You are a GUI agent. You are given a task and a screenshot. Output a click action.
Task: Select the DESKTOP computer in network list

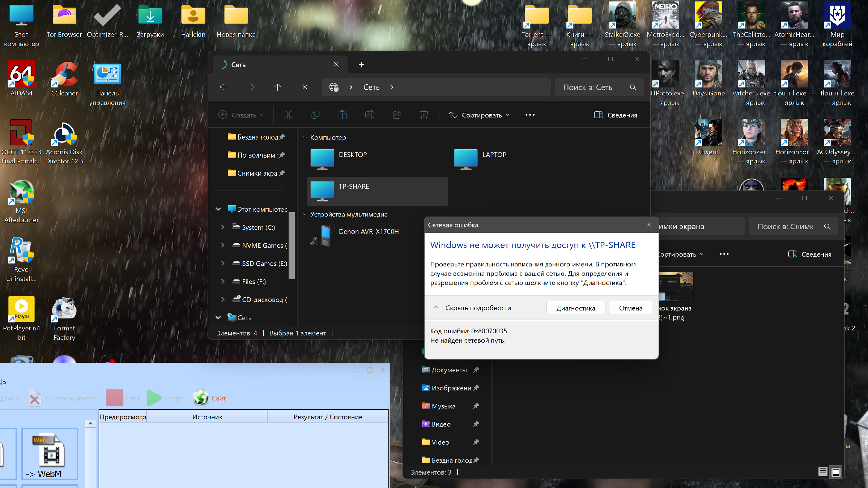pos(377,159)
